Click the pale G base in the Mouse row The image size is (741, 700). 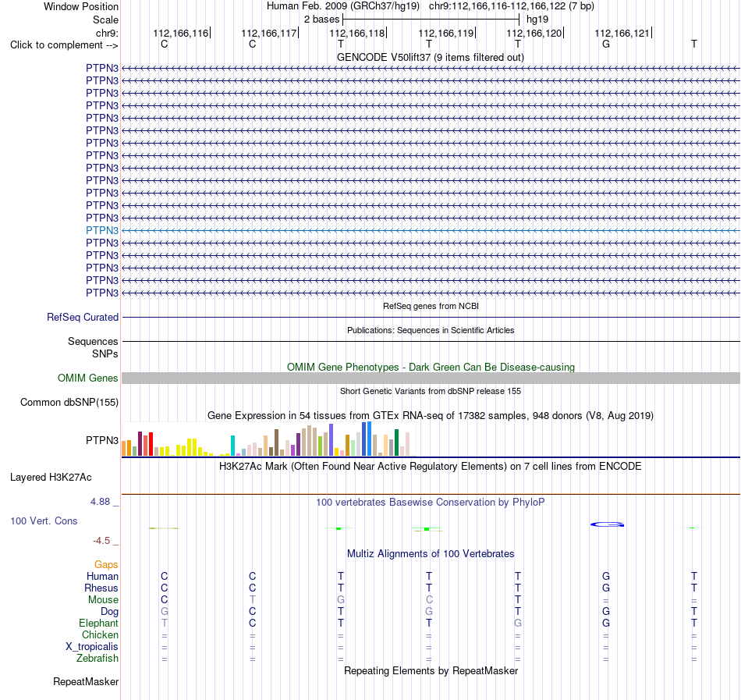[341, 599]
